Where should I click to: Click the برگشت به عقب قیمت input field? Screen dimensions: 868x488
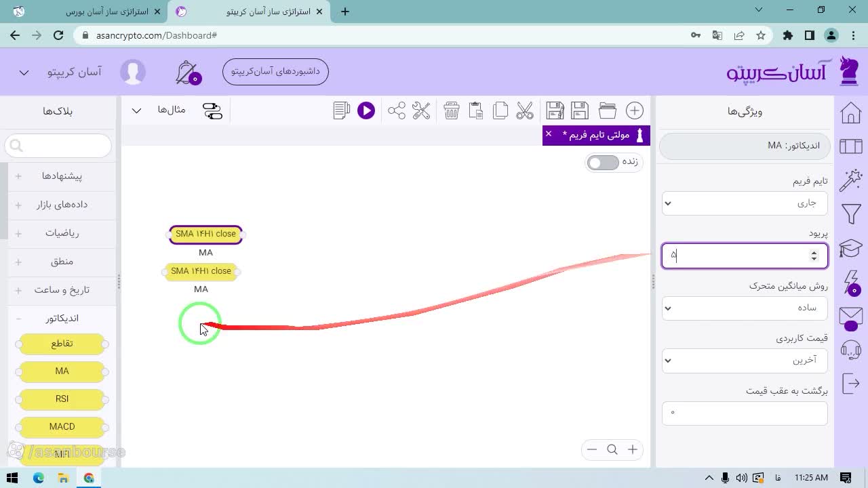[745, 413]
